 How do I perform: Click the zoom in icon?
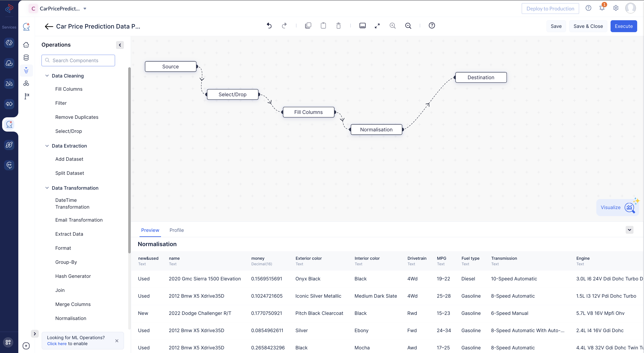click(392, 26)
